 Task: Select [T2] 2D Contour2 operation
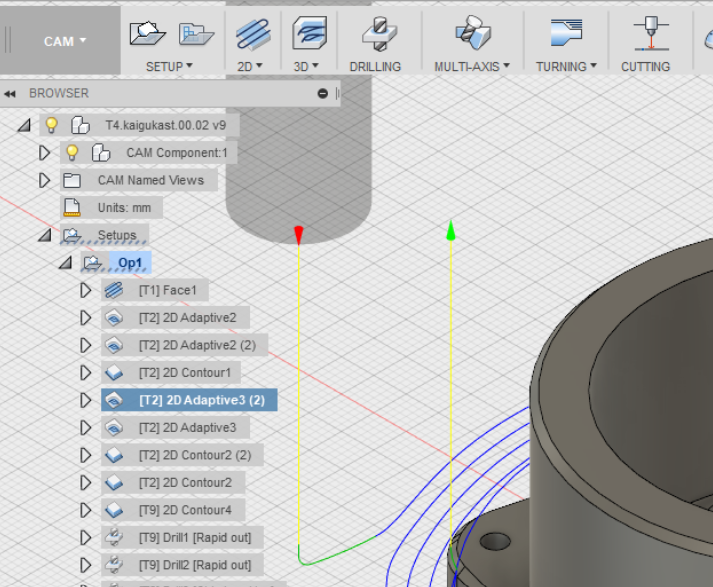185,482
